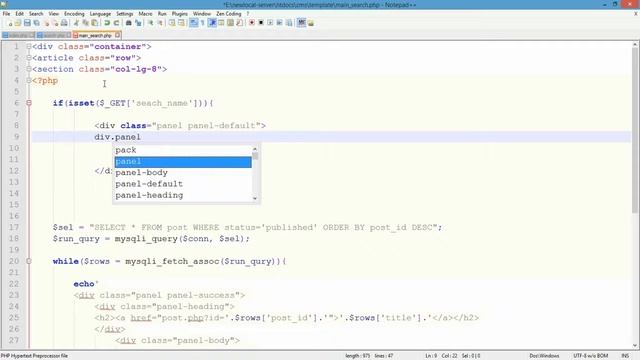Collapse the if(isset fold marker on line 6

(29, 103)
